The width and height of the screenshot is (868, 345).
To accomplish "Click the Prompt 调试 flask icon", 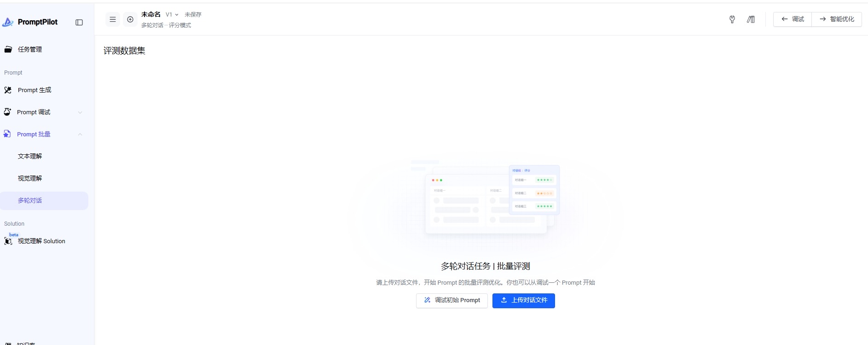I will pyautogui.click(x=7, y=112).
